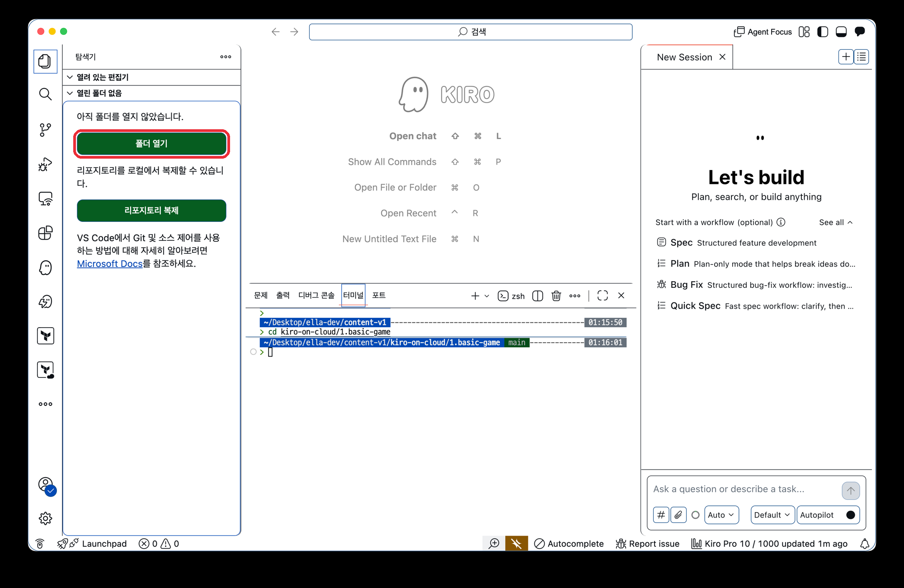This screenshot has width=904, height=588.
Task: Select the 터미널 panel tab
Action: tap(353, 296)
